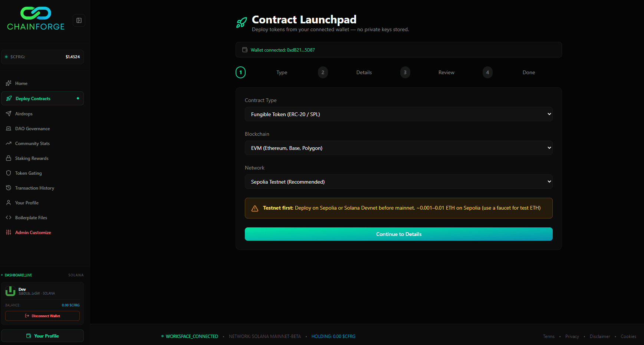
Task: Click the Testnet warning triangle icon
Action: click(x=255, y=208)
